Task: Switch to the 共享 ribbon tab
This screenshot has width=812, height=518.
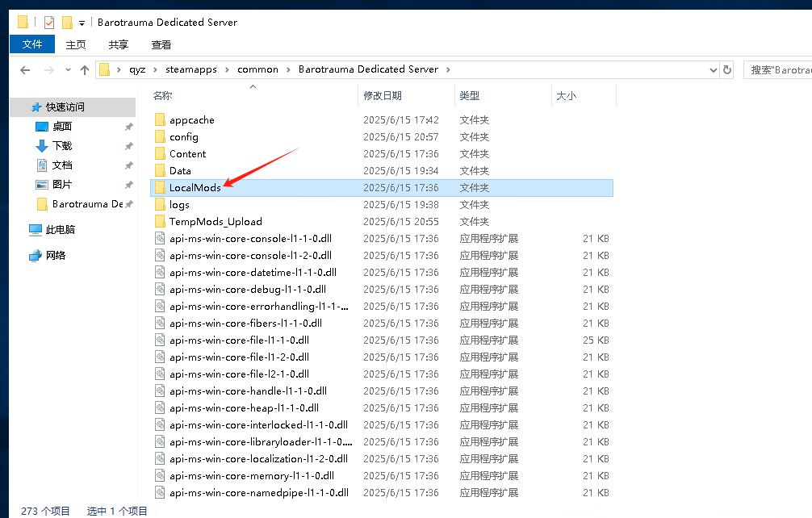Action: point(118,45)
